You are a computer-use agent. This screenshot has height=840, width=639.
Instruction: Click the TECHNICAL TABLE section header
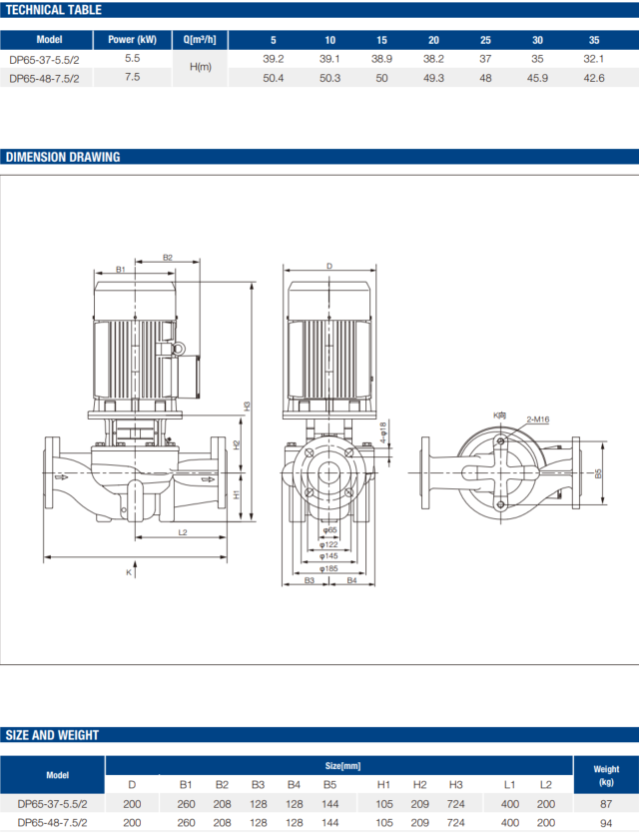(x=55, y=10)
